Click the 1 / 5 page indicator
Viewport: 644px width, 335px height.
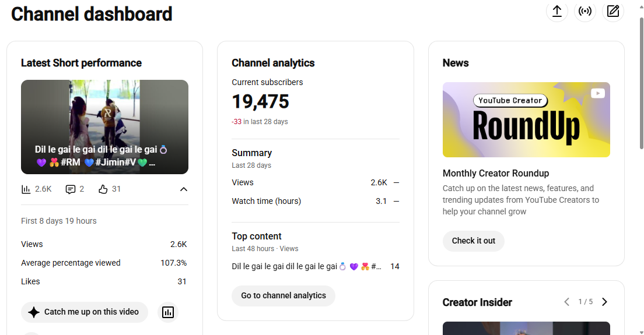click(585, 302)
